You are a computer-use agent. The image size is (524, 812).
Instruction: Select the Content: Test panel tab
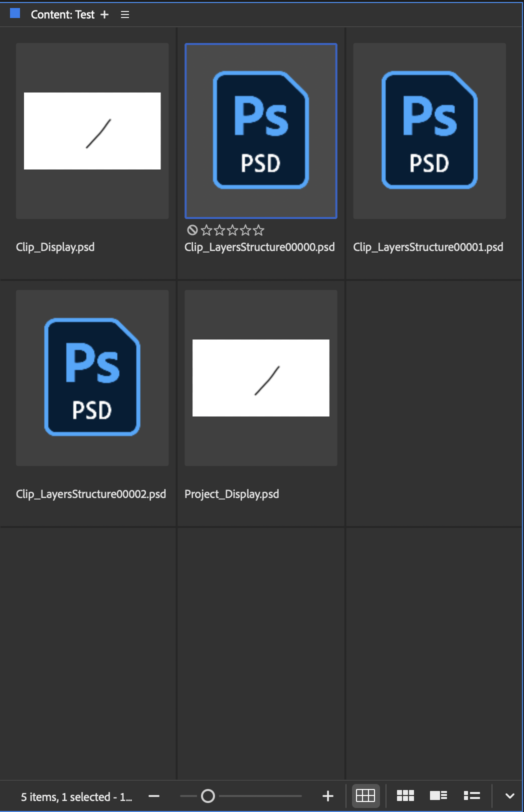62,14
